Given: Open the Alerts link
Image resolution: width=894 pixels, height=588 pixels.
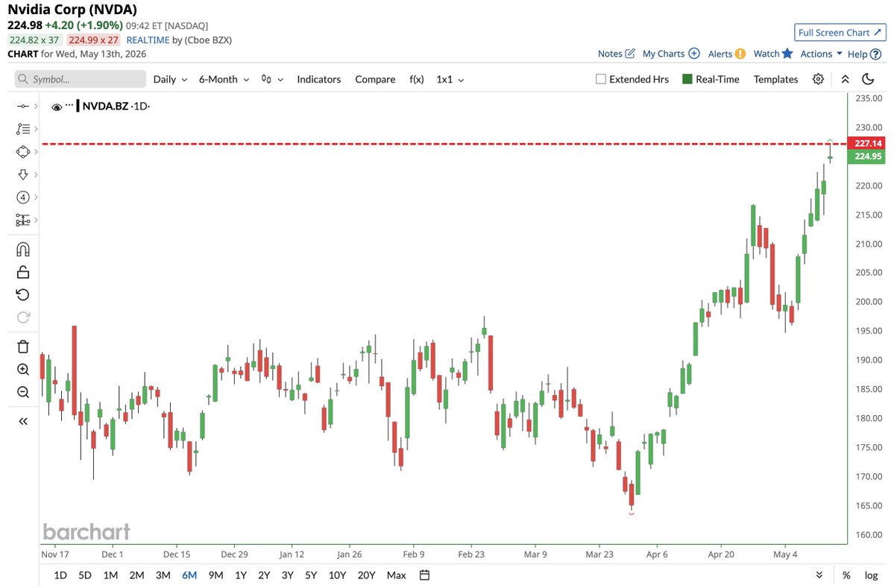Looking at the screenshot, I should (720, 54).
